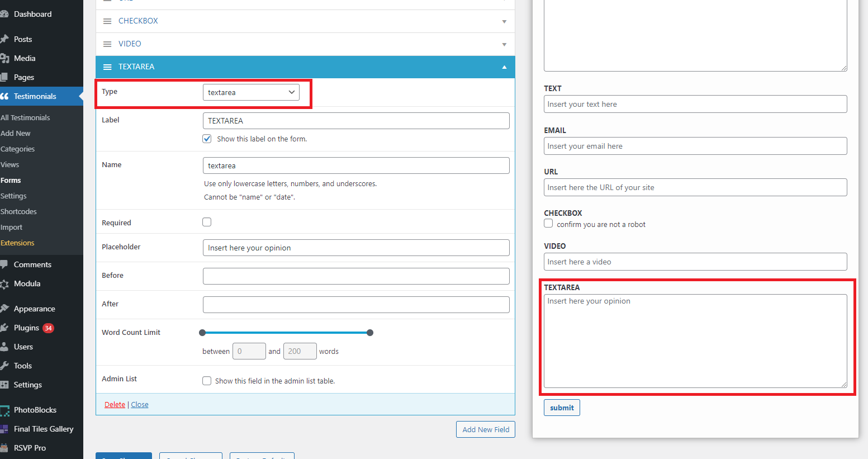Click the Pages icon in sidebar
The image size is (868, 459).
point(4,77)
